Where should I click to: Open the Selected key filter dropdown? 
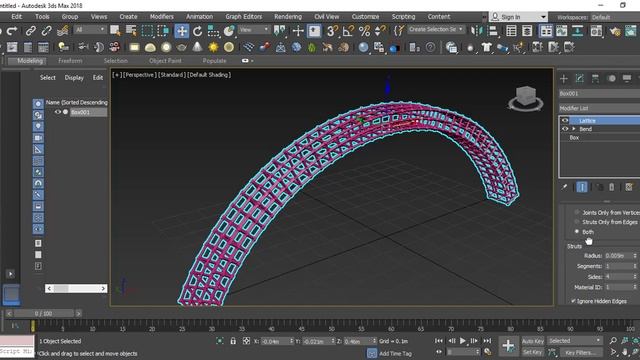pyautogui.click(x=574, y=341)
